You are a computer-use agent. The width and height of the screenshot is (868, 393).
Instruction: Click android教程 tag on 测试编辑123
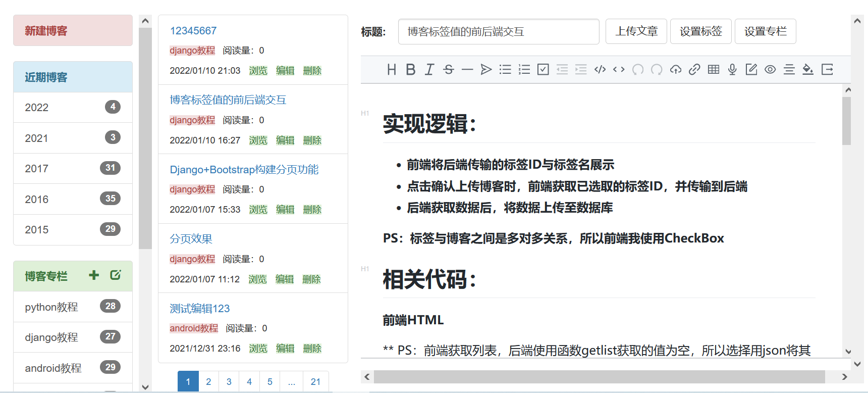[194, 328]
